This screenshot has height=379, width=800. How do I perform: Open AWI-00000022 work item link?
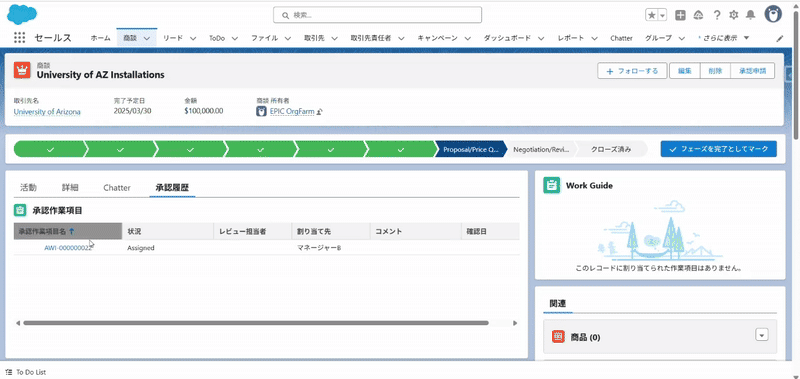68,248
